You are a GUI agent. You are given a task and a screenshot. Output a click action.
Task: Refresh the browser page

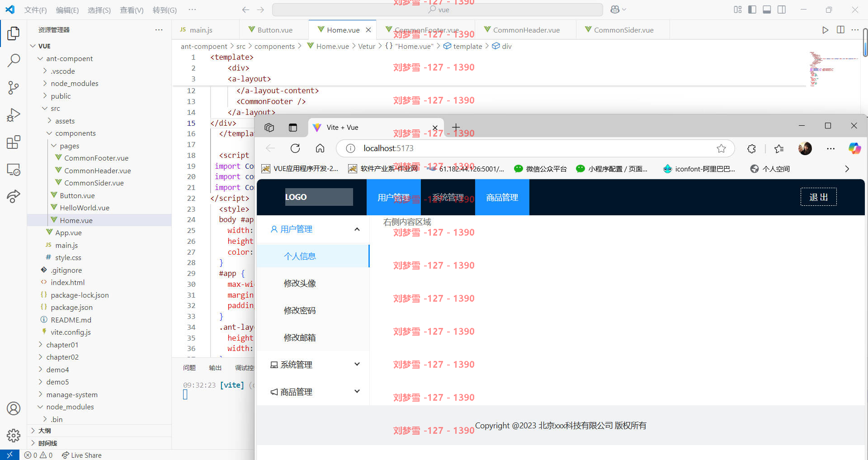[x=295, y=148]
